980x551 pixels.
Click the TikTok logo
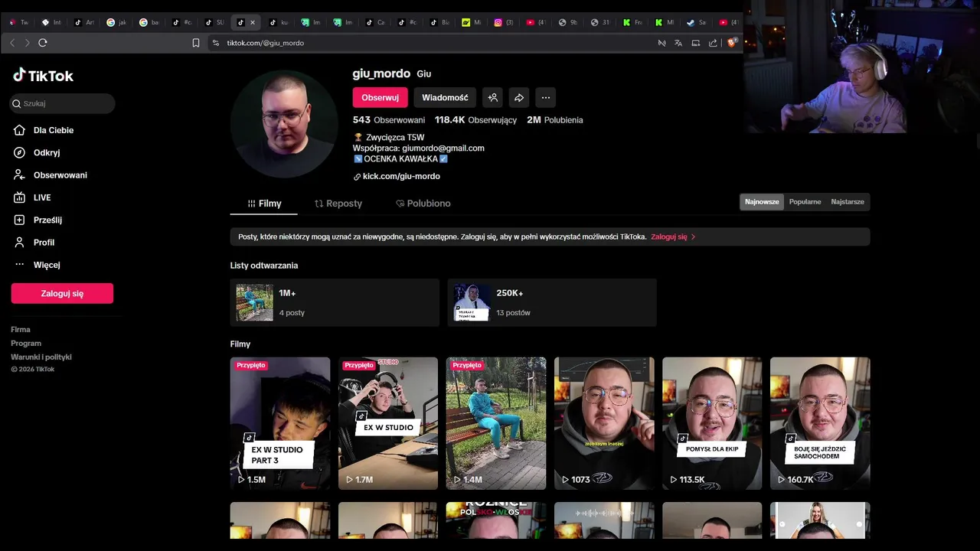pos(43,75)
